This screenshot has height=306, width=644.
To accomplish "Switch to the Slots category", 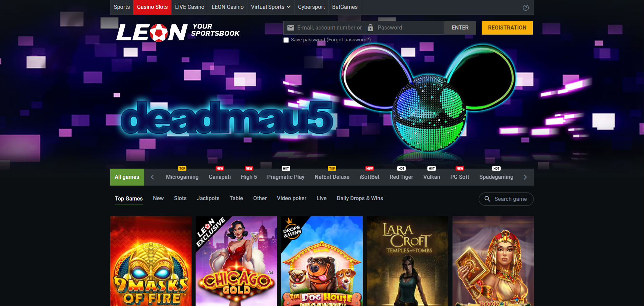I will click(x=180, y=198).
